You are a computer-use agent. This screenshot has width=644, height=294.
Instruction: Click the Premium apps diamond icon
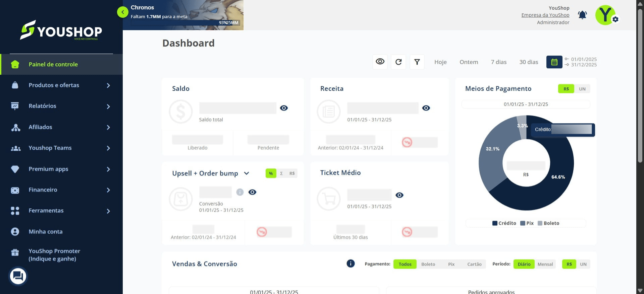(x=15, y=169)
